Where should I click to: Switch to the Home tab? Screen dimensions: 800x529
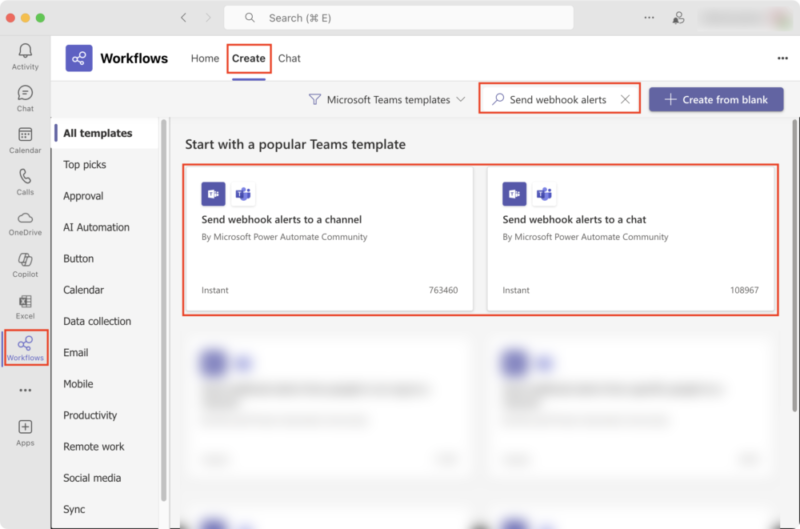(x=205, y=58)
